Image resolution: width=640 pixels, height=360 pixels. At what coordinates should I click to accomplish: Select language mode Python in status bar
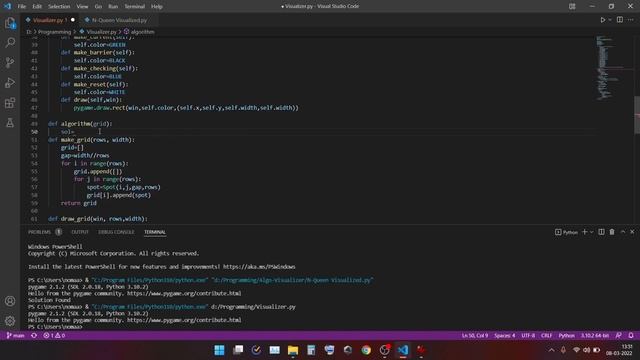(567, 336)
